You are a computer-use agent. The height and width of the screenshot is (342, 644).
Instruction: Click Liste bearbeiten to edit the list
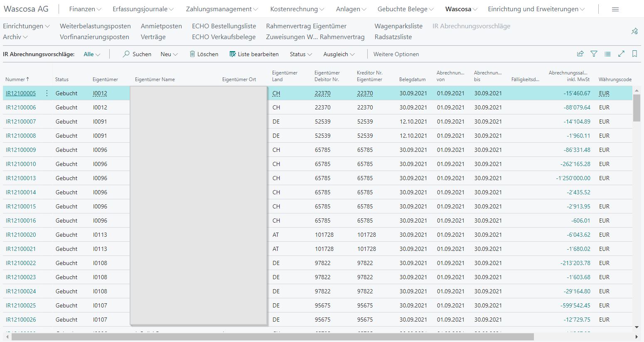point(254,54)
